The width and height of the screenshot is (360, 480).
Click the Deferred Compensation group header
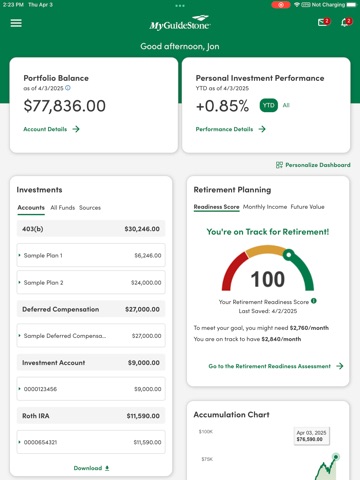[x=91, y=309]
